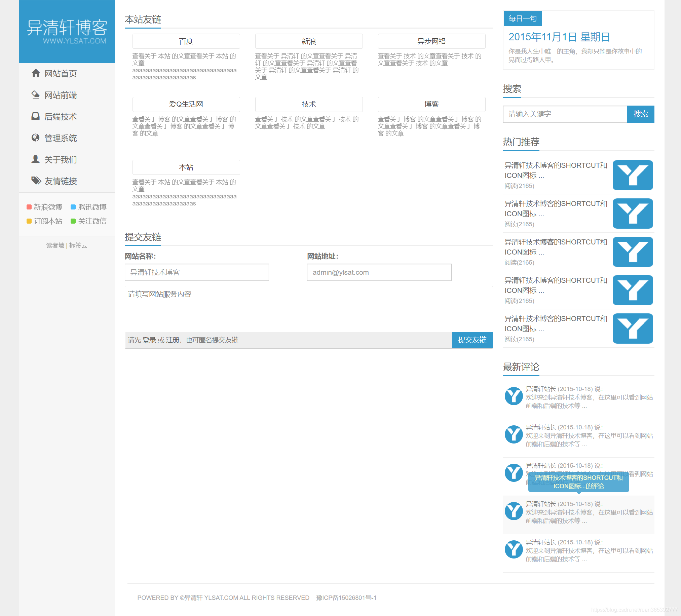This screenshot has height=616, width=681.
Task: Click the 博客 friend link button
Action: coord(431,104)
